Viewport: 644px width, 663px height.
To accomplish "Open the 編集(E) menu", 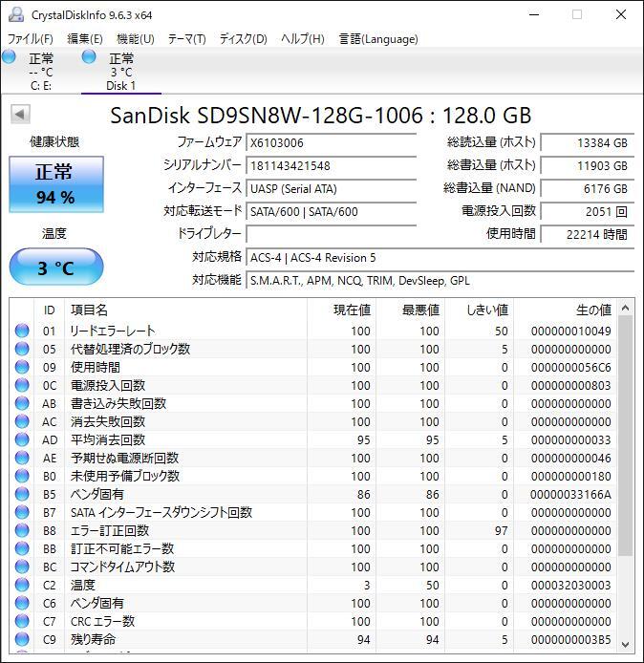I will tap(85, 39).
